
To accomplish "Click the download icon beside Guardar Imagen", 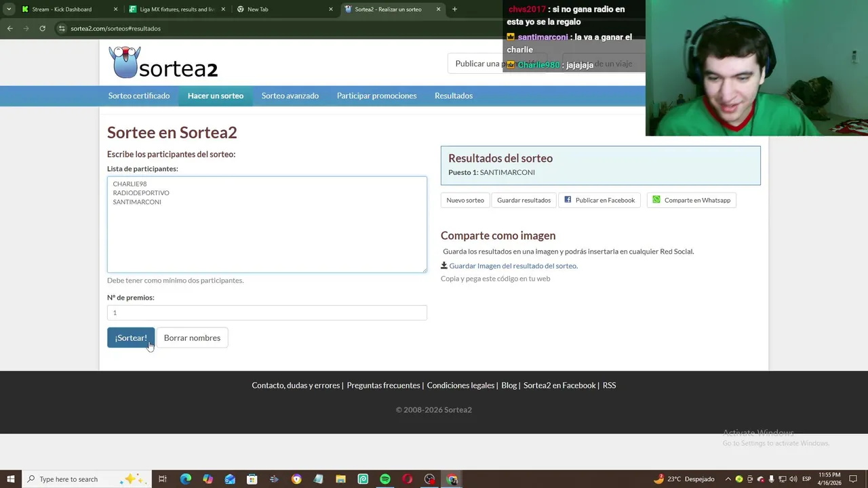I will click(x=444, y=266).
